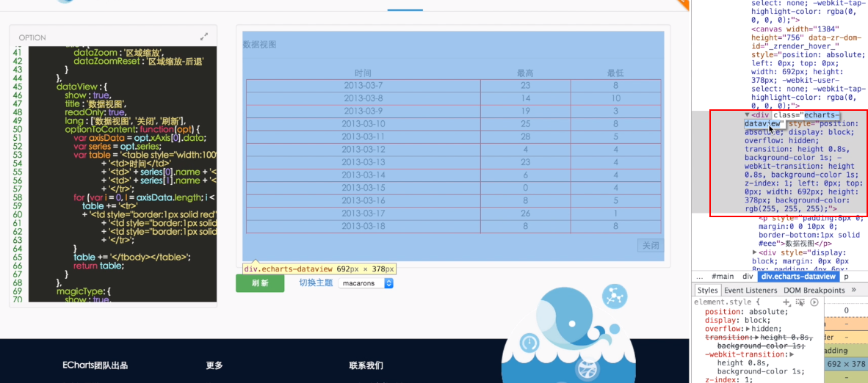This screenshot has height=383, width=868.
Task: Click the OPTION panel heading
Action: coord(32,37)
